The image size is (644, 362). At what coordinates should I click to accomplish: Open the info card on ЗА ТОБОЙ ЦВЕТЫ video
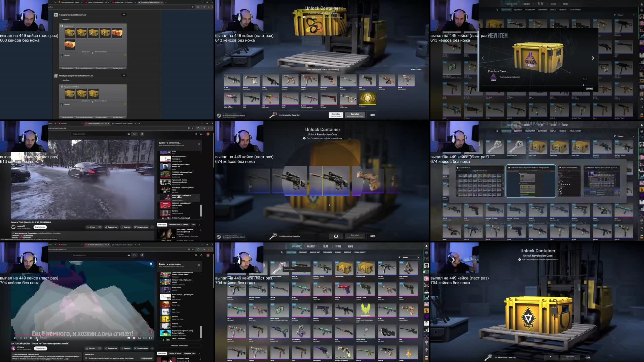pyautogui.click(x=151, y=264)
